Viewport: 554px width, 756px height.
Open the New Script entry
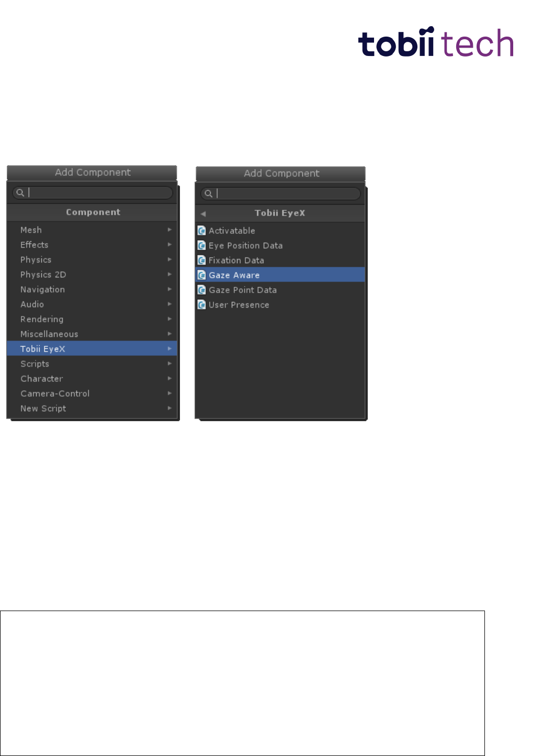pos(92,408)
